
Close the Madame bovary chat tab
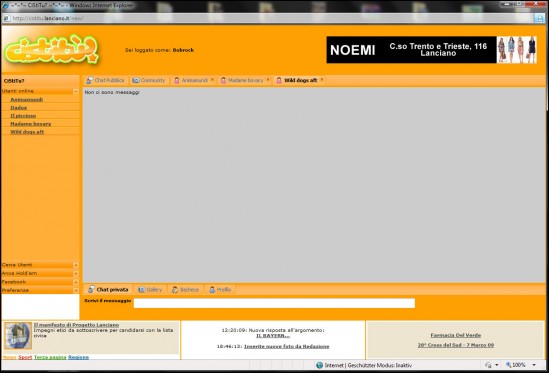click(268, 80)
